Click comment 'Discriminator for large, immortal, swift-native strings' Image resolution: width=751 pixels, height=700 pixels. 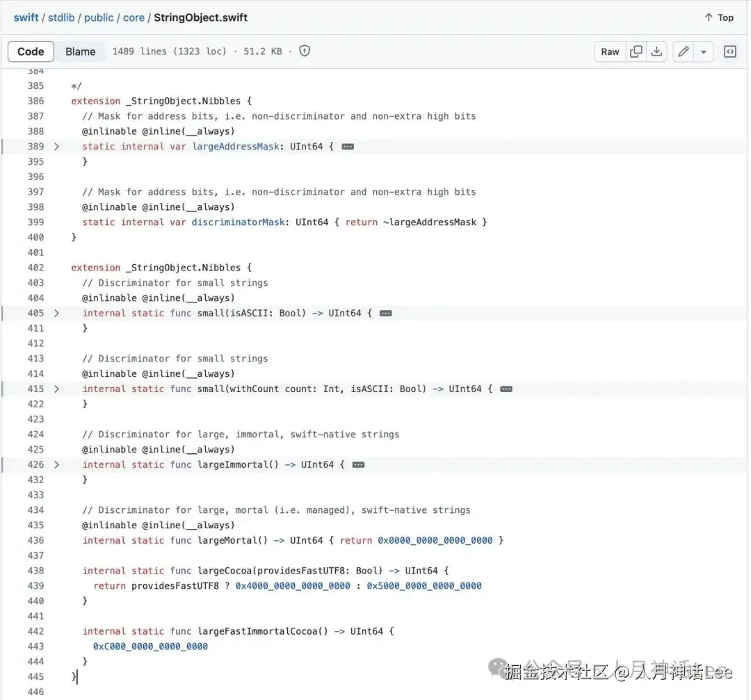click(x=241, y=434)
